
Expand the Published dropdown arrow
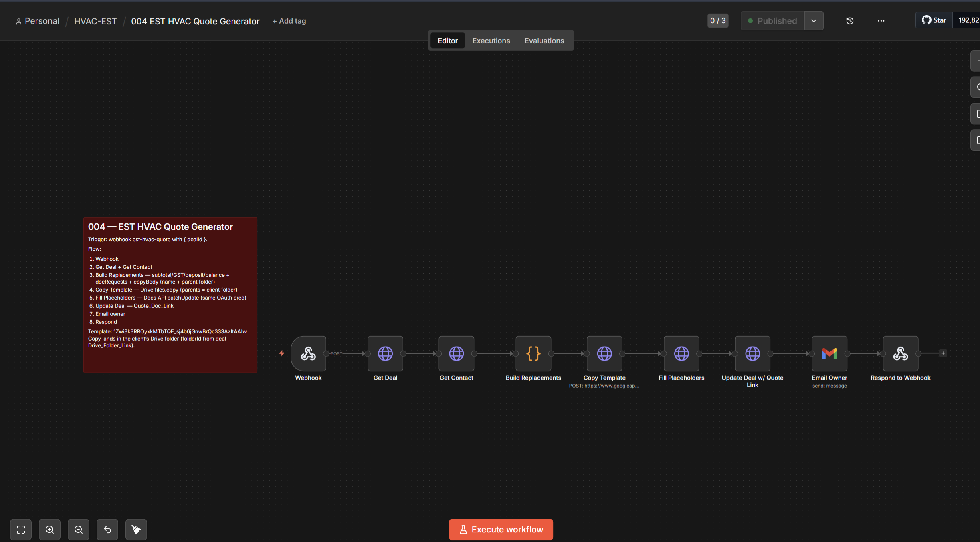click(x=814, y=21)
